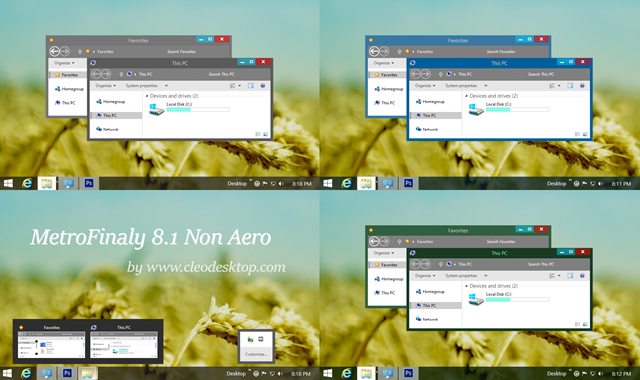Select This PC in blue-themed Favorites sidebar
Image resolution: width=640 pixels, height=380 pixels.
[x=385, y=102]
